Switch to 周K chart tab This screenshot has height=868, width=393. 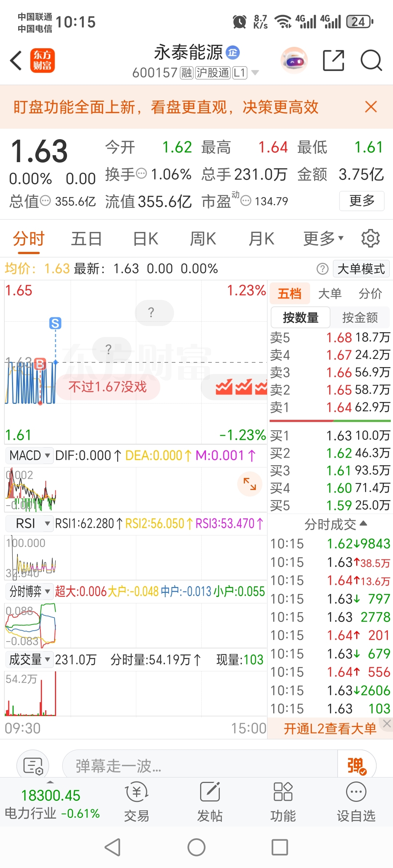(203, 238)
